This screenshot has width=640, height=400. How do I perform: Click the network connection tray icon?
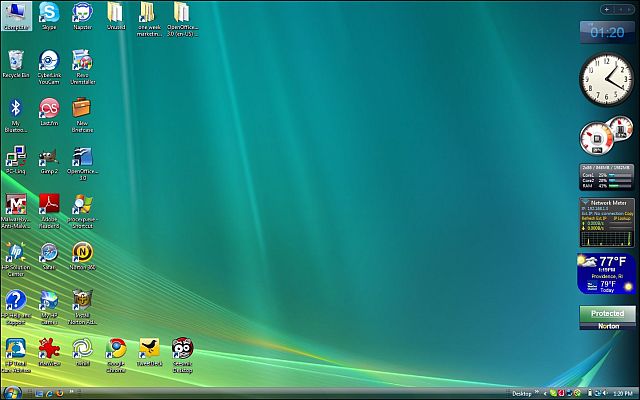(597, 394)
